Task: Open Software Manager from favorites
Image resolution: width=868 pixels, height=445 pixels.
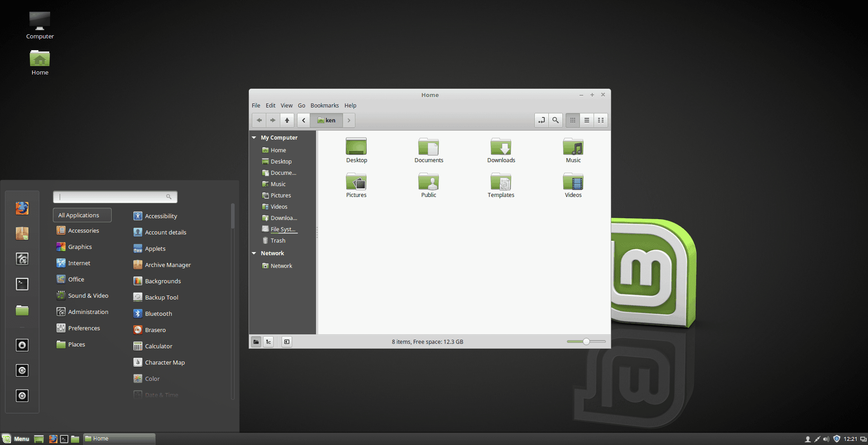Action: click(22, 233)
